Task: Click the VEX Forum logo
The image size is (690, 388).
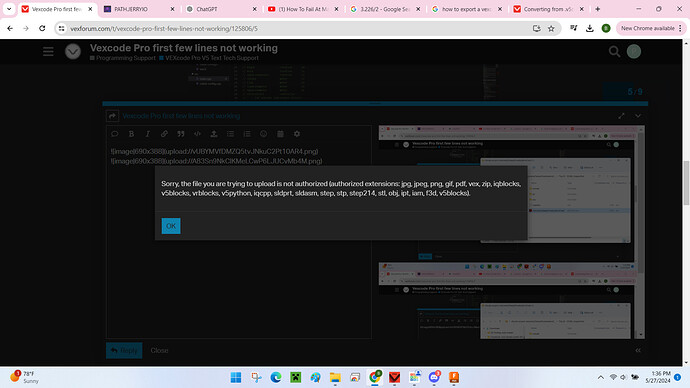Action: pos(73,51)
